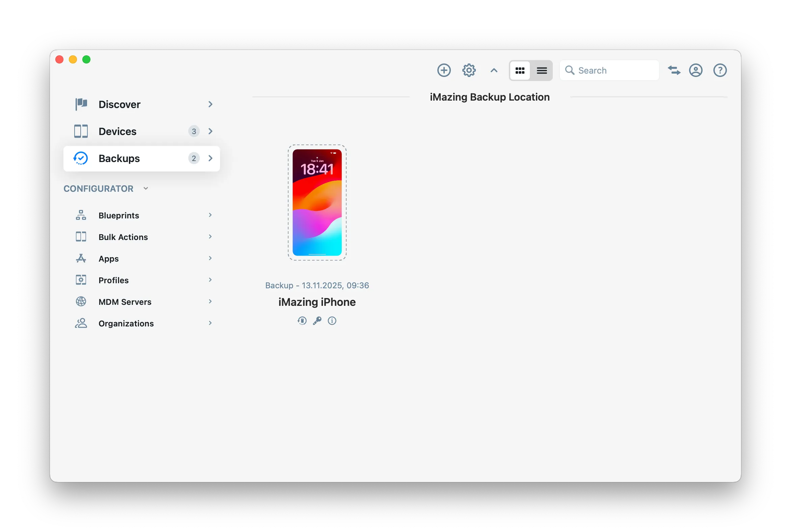Click the add new item button
This screenshot has width=791, height=532.
point(444,70)
